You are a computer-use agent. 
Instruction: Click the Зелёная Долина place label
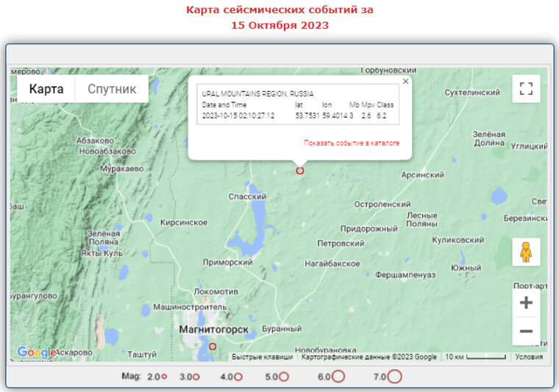489,138
